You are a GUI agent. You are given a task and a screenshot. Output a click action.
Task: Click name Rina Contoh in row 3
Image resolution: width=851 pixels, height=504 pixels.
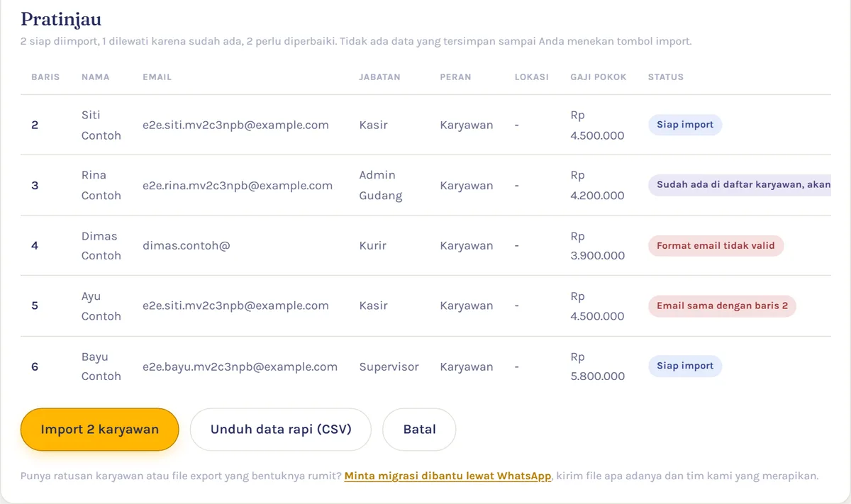[101, 185]
